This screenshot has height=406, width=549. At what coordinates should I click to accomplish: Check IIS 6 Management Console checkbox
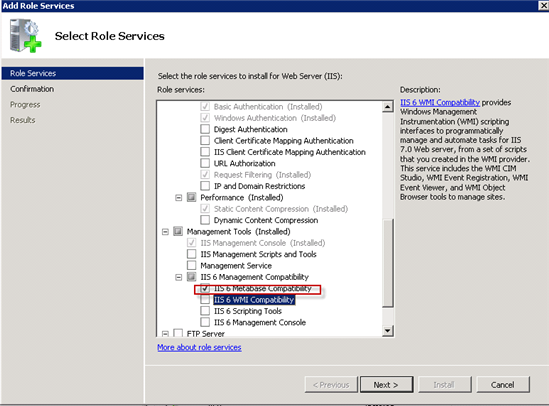(x=205, y=322)
